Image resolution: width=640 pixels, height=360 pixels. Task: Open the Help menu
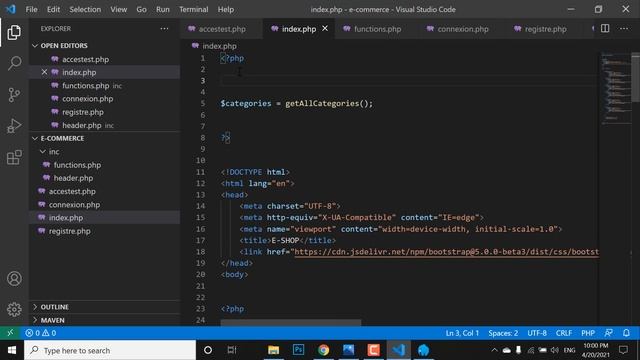[x=226, y=9]
